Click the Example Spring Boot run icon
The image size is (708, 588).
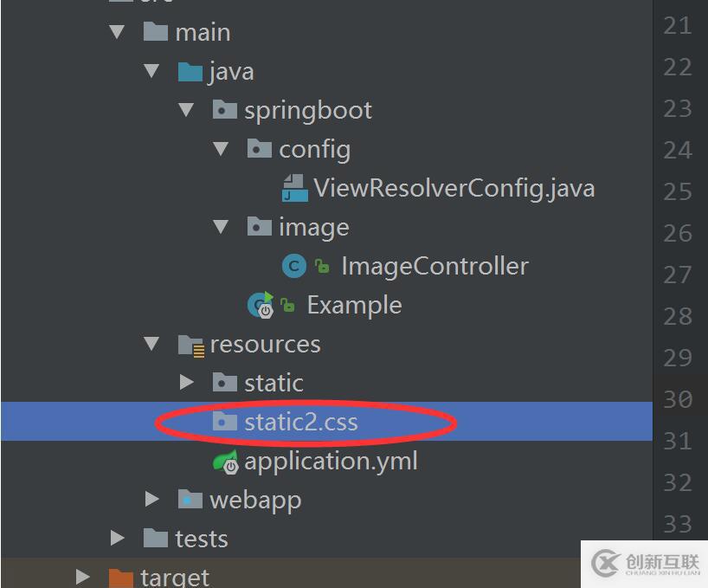261,305
